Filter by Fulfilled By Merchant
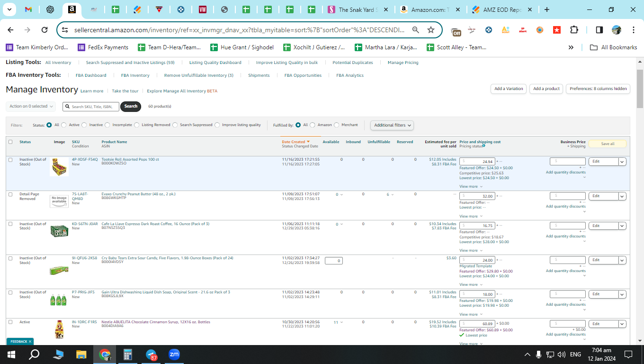 (337, 125)
